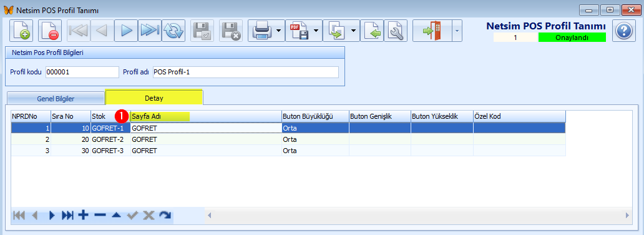
Task: Select the GOFRET-3 stock cell
Action: tap(110, 151)
